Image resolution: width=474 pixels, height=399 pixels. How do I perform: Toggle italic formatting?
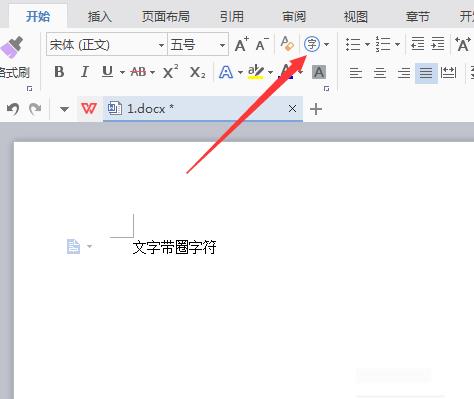point(85,72)
